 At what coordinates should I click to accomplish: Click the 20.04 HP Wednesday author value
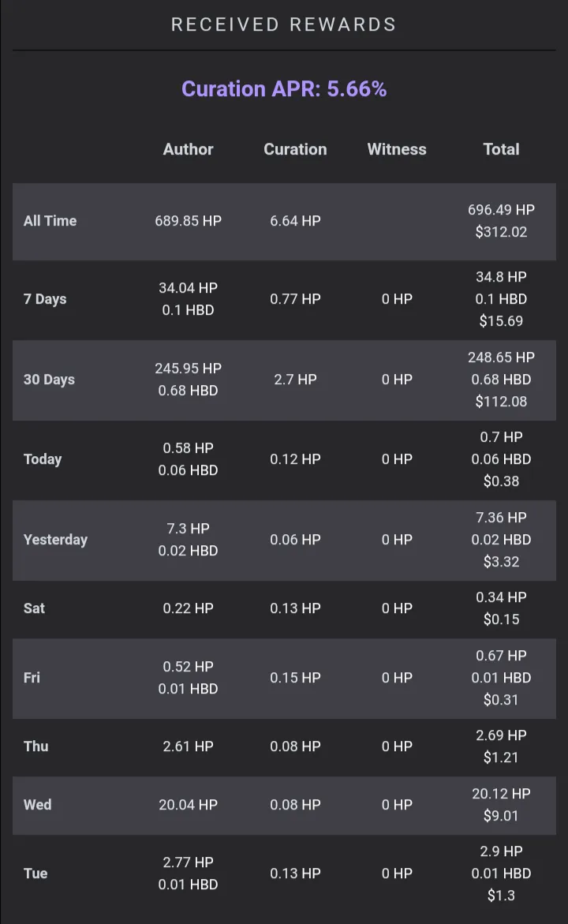(188, 804)
